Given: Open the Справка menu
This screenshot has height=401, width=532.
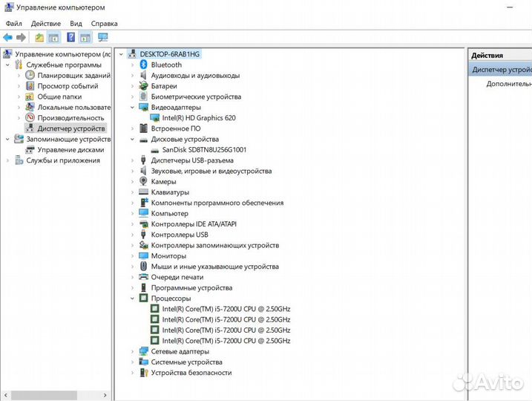Looking at the screenshot, I should [x=104, y=24].
